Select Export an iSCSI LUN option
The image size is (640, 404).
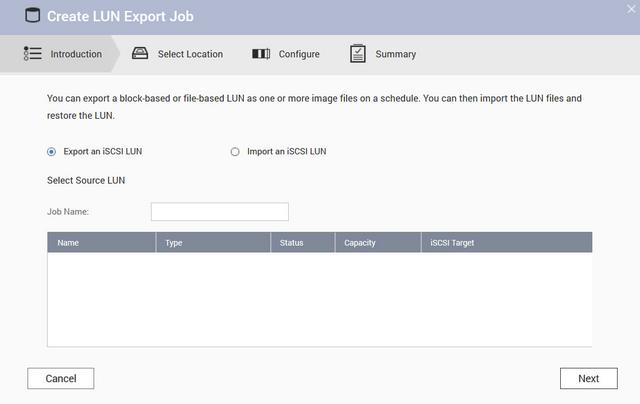click(x=51, y=152)
